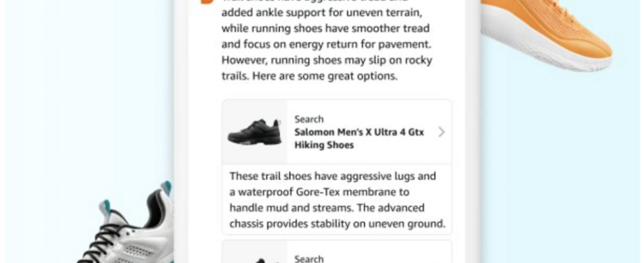Open the black Salomon hiking shoe thumbnail
The height and width of the screenshot is (263, 644).
coord(255,131)
